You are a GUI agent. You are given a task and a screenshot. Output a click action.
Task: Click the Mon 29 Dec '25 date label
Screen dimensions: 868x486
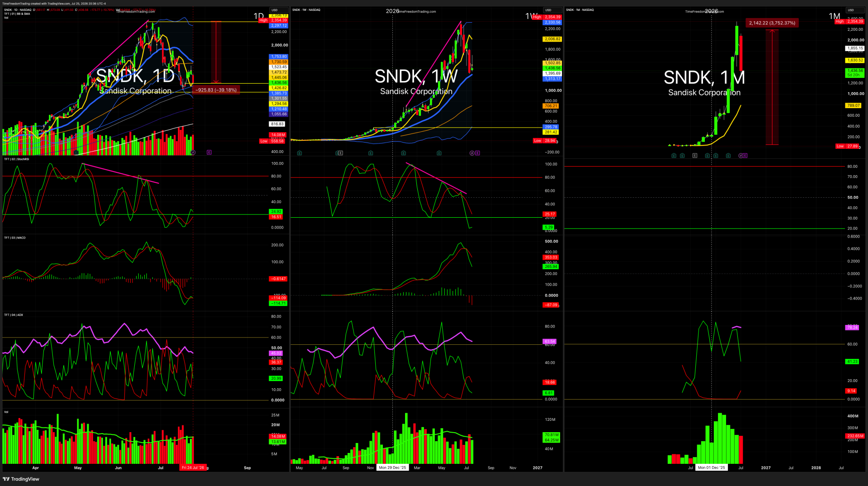tap(392, 467)
